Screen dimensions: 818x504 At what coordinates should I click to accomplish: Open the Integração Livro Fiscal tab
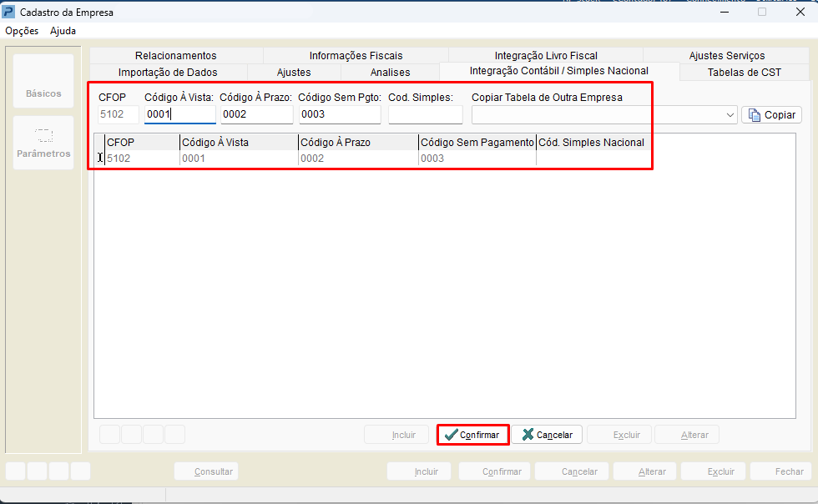(x=546, y=56)
